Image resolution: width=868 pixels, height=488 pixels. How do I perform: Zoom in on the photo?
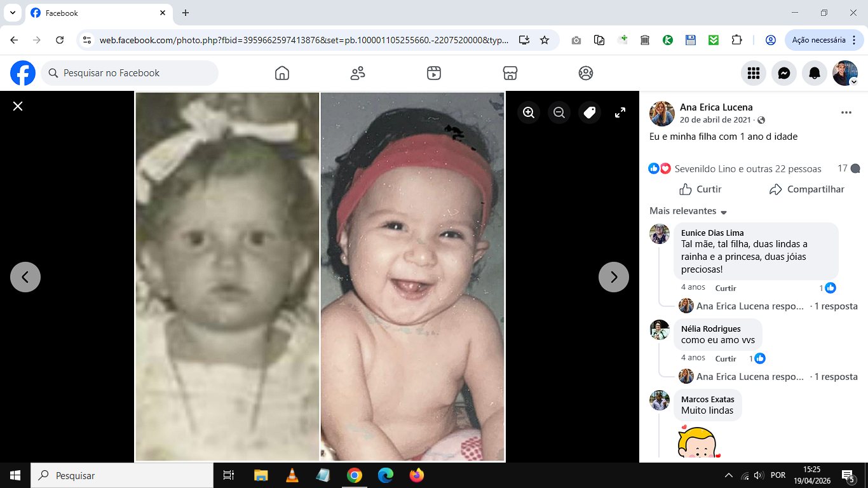coord(529,112)
